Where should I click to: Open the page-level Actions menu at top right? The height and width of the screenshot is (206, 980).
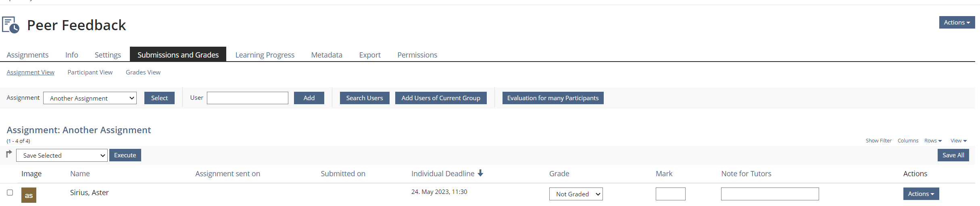(x=957, y=23)
